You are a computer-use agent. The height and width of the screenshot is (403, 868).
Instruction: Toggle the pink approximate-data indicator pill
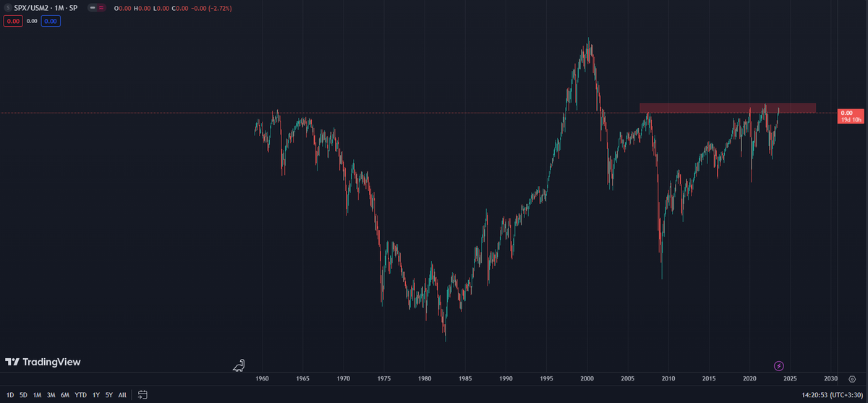point(101,8)
